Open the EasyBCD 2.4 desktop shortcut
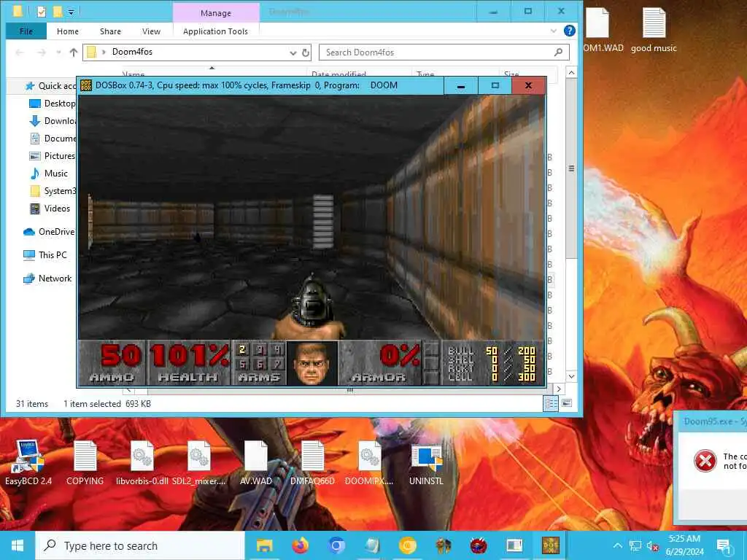747x560 pixels. [28, 462]
